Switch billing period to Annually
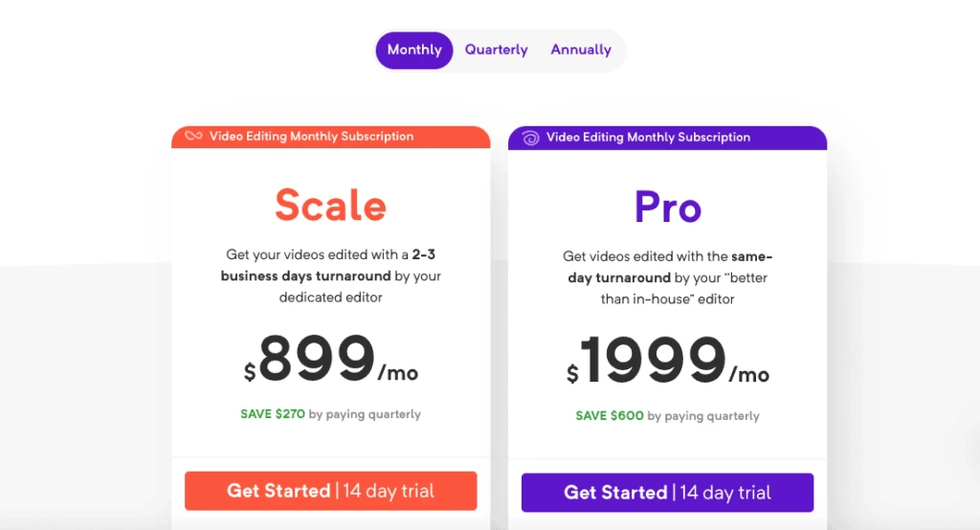Screen dimensions: 980x530 coord(581,50)
